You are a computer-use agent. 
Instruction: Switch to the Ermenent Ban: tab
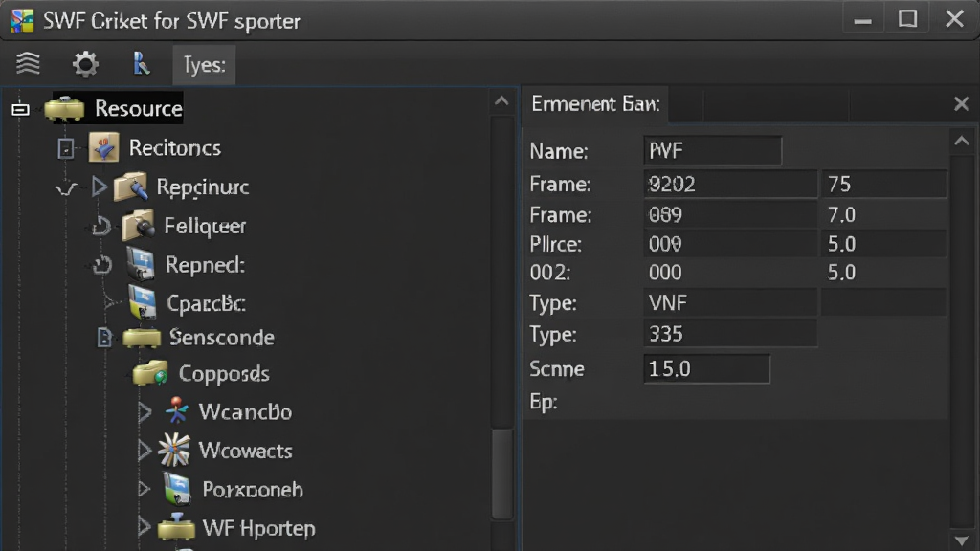click(x=595, y=103)
